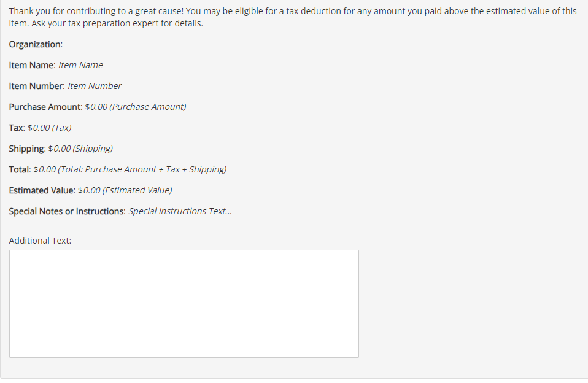Click the Item Number placeholder value
The image size is (588, 383).
tap(95, 86)
